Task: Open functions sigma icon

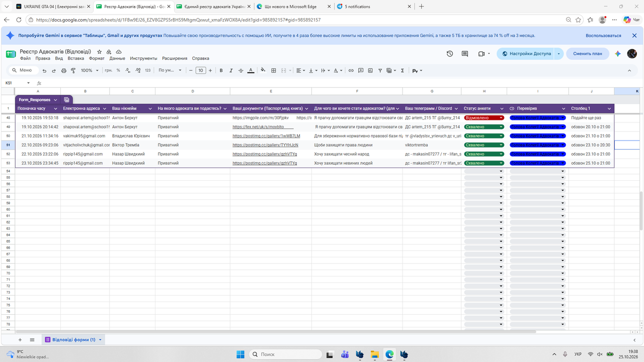Action: 403,70
